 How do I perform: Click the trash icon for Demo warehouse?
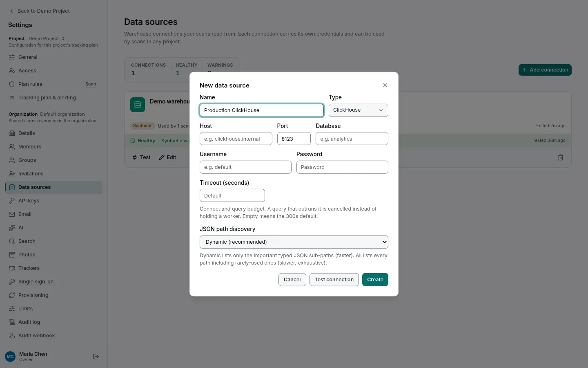(x=561, y=157)
